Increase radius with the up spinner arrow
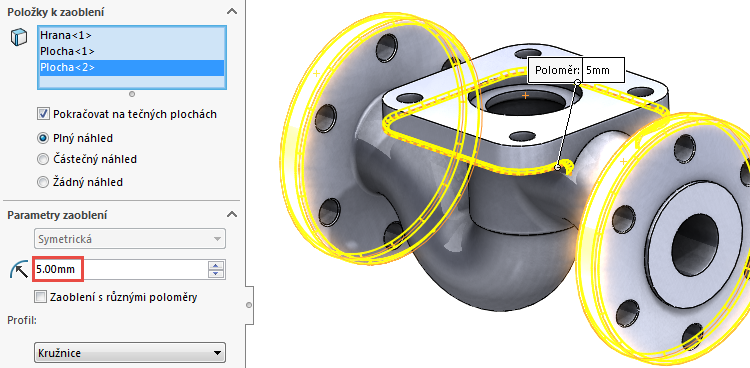The image size is (750, 368). click(217, 266)
